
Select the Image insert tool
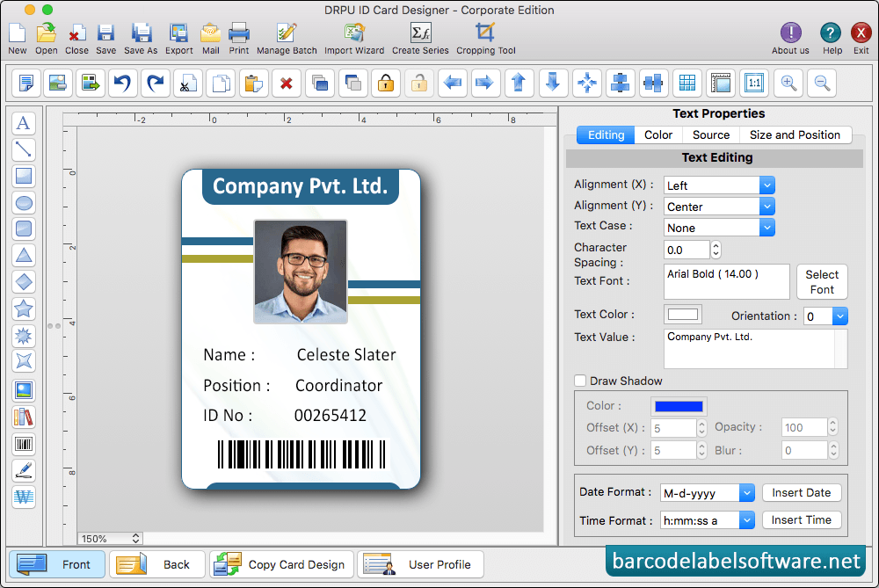[24, 390]
